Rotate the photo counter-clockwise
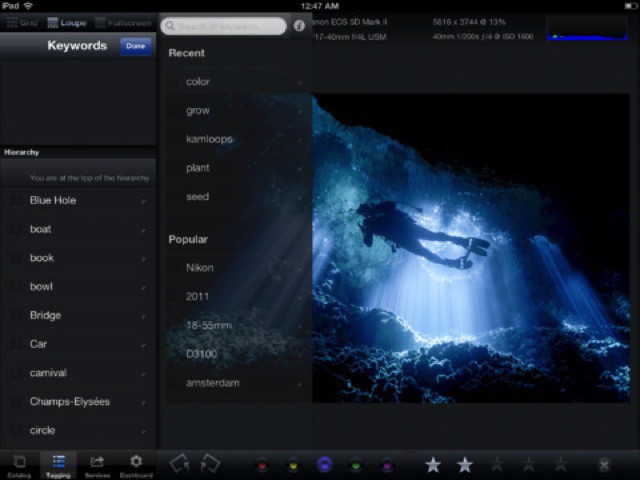The image size is (640, 480). point(180,464)
